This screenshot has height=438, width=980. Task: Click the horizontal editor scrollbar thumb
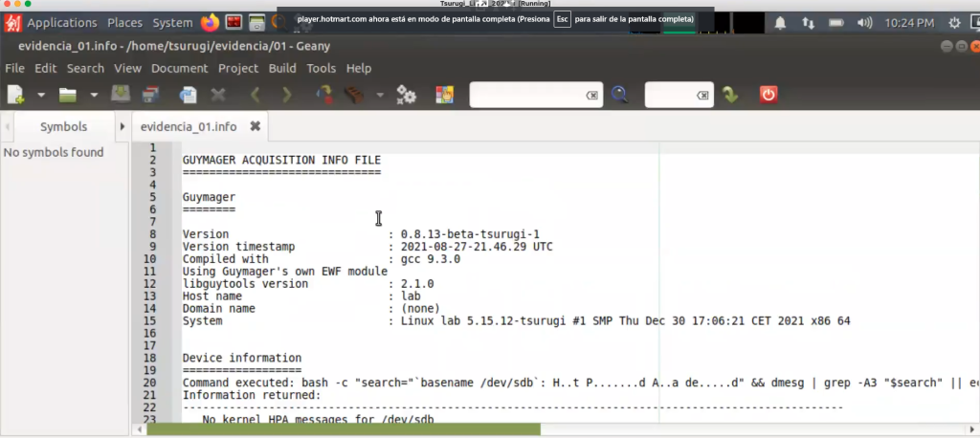click(344, 429)
